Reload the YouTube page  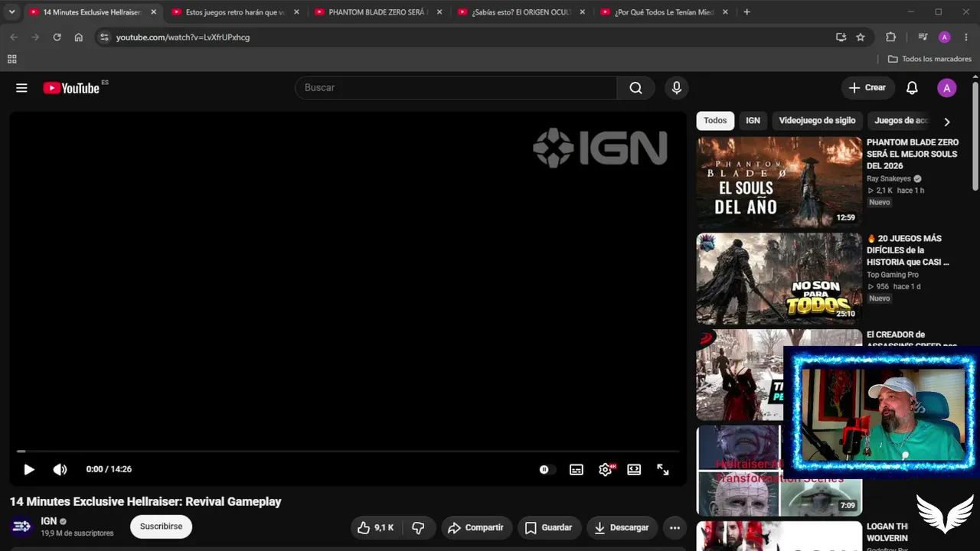click(x=57, y=37)
